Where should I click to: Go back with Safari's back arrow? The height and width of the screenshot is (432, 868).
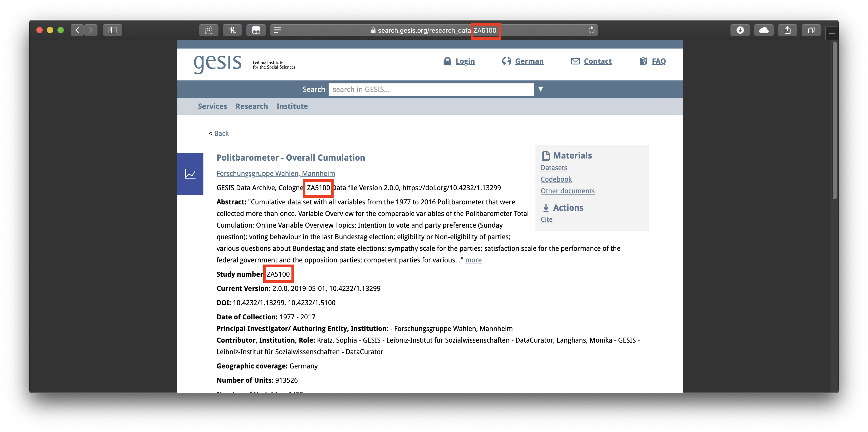coord(77,30)
